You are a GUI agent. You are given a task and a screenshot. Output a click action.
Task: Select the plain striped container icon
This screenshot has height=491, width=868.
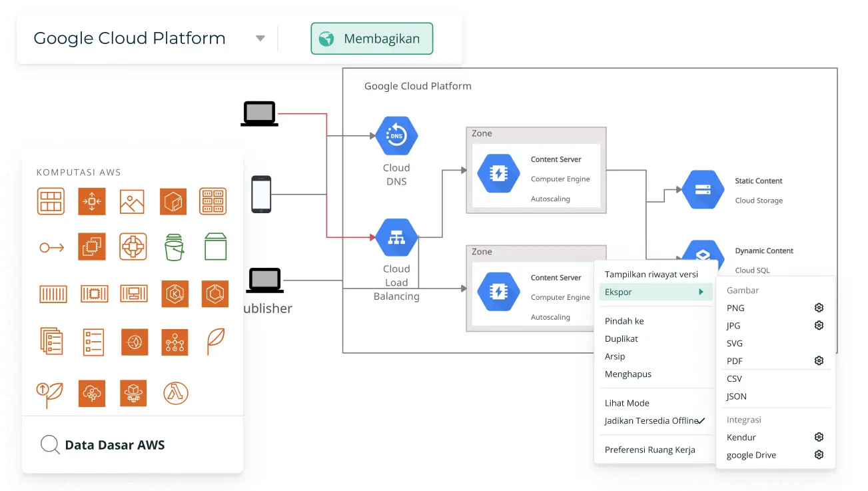tap(53, 294)
